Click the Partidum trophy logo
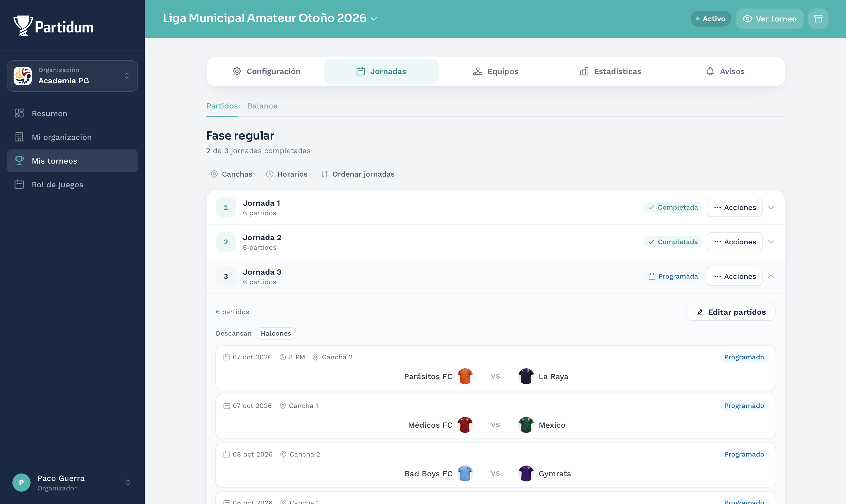 pos(23,26)
